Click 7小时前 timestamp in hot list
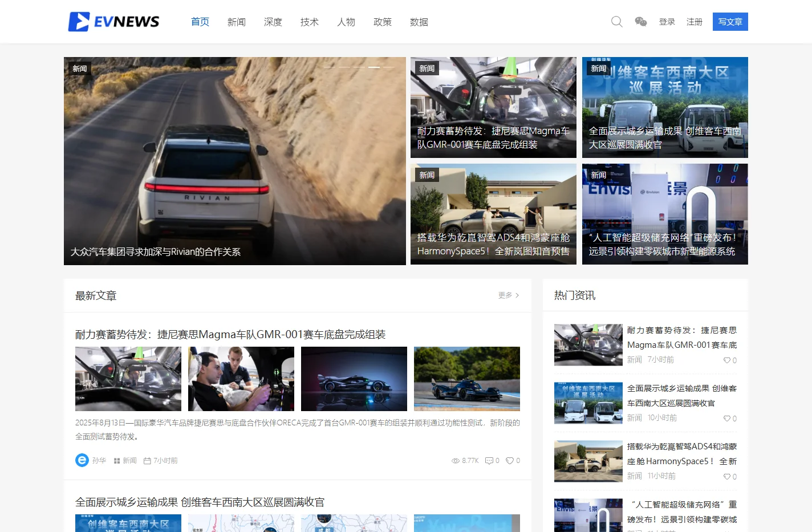The width and height of the screenshot is (812, 532). (661, 360)
